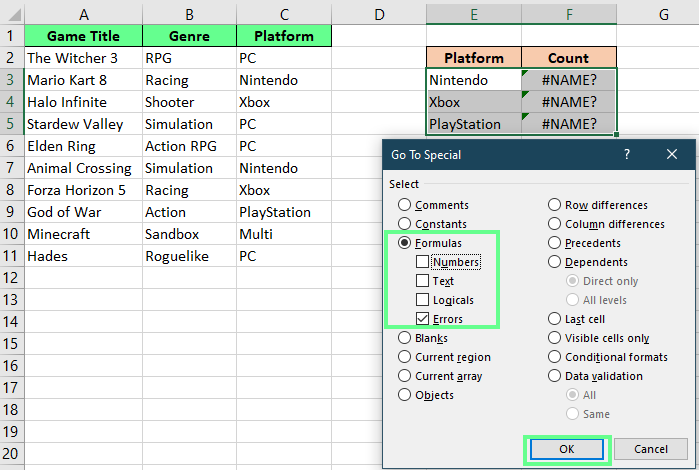Screen dimensions: 699x470
Task: Select the Comments radio option
Action: pos(405,205)
